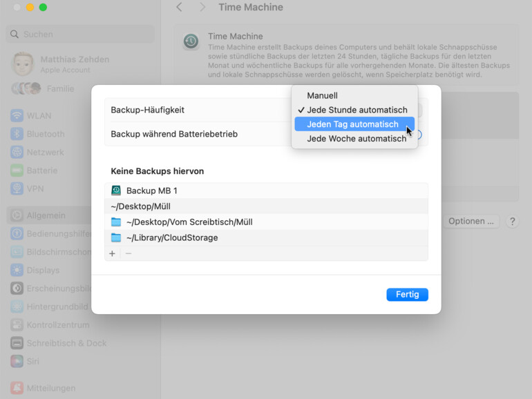Add an exclusion with plus button
532x399 pixels.
pos(113,253)
